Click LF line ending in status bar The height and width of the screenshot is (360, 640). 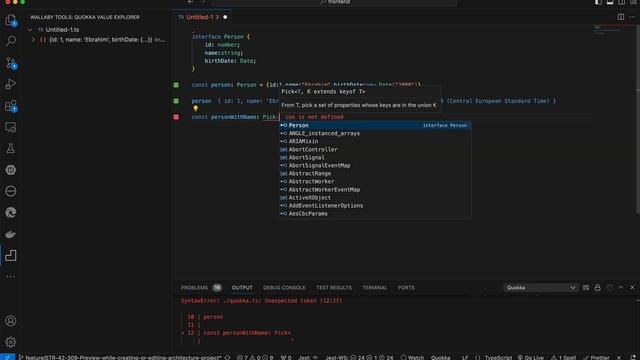tap(465, 357)
